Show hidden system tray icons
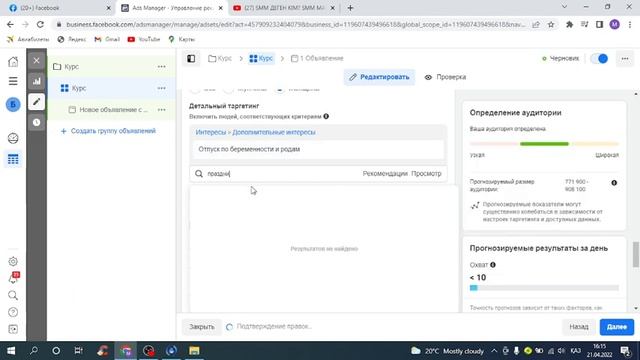640x360 pixels. (494, 351)
